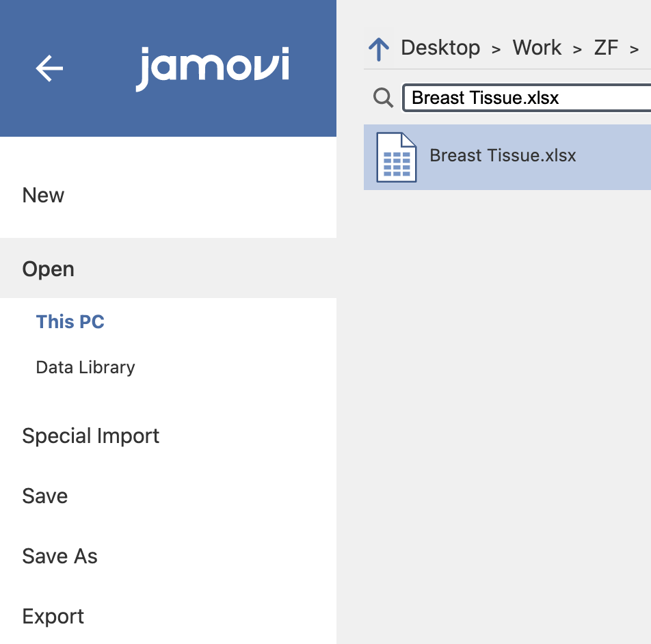651x644 pixels.
Task: Click the jamovi logo in the header
Action: click(213, 69)
